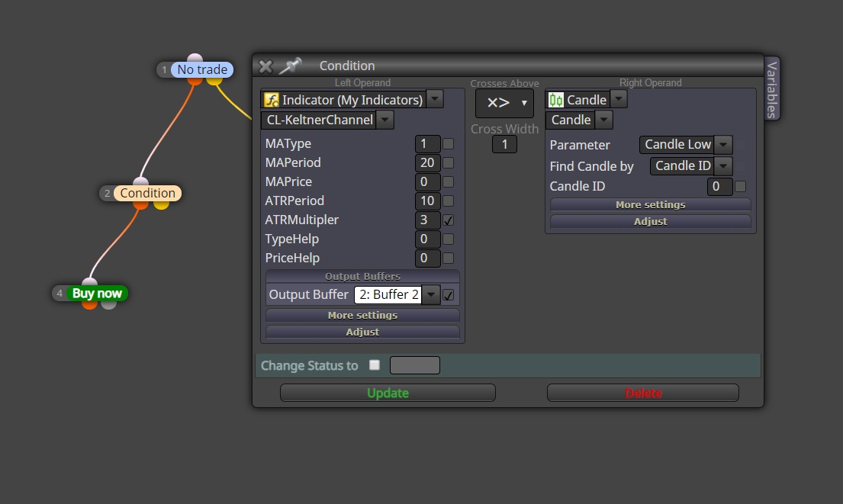Screen dimensions: 843x504
Task: Click the Right Operand label
Action: click(x=651, y=83)
